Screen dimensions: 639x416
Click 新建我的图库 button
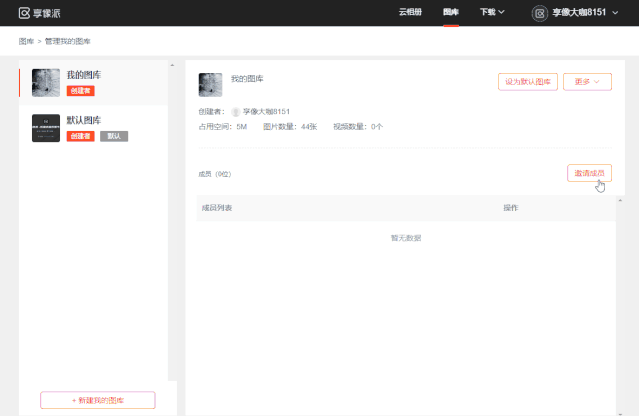tap(98, 400)
